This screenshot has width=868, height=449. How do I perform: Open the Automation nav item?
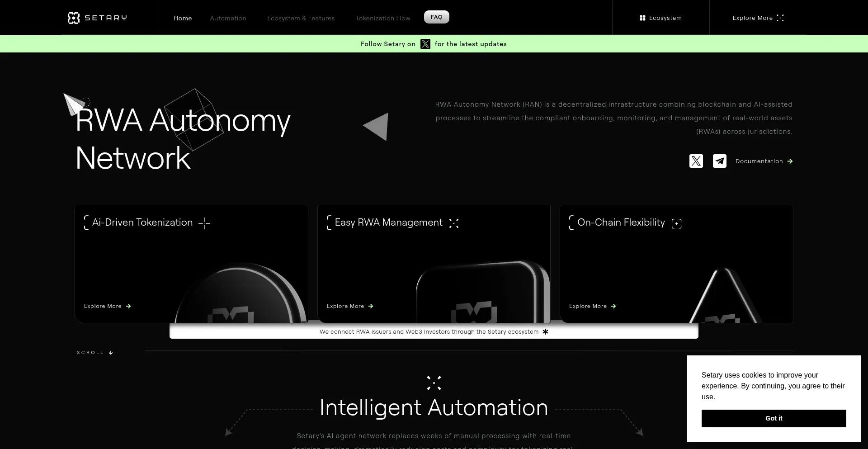pyautogui.click(x=228, y=18)
